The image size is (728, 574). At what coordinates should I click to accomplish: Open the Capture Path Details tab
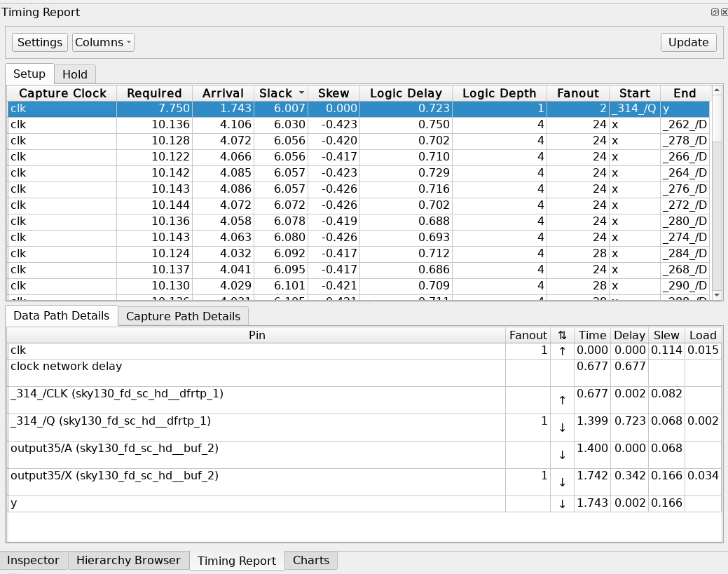click(183, 316)
